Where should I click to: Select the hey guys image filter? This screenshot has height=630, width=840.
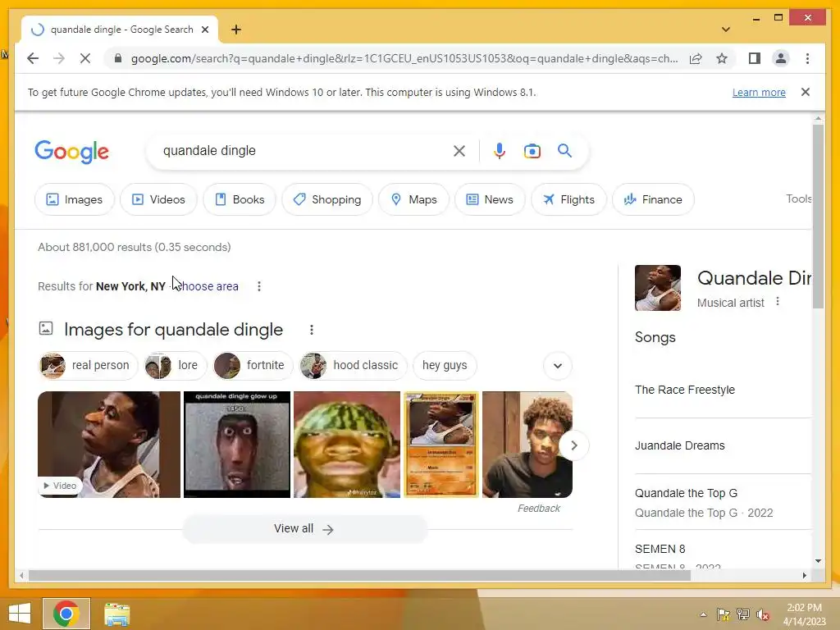tap(445, 365)
